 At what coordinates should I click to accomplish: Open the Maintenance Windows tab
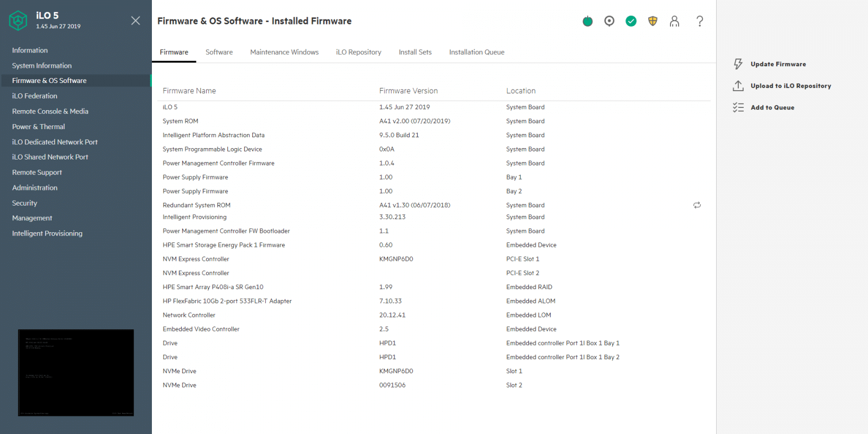coord(284,52)
